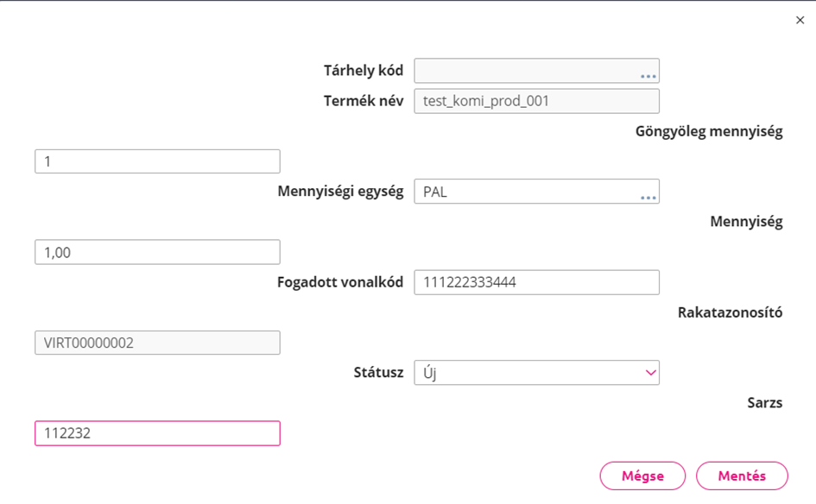This screenshot has width=816, height=504.
Task: Open the Mennyiségi egység lookup ellipsis
Action: 648,197
